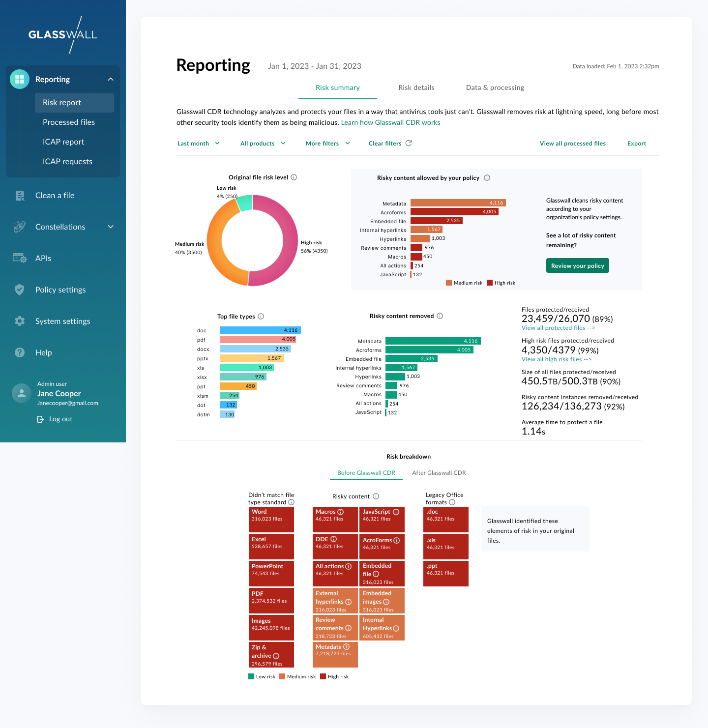Viewport: 708px width, 728px height.
Task: Select the After Glasswall CDR tab
Action: pos(439,473)
